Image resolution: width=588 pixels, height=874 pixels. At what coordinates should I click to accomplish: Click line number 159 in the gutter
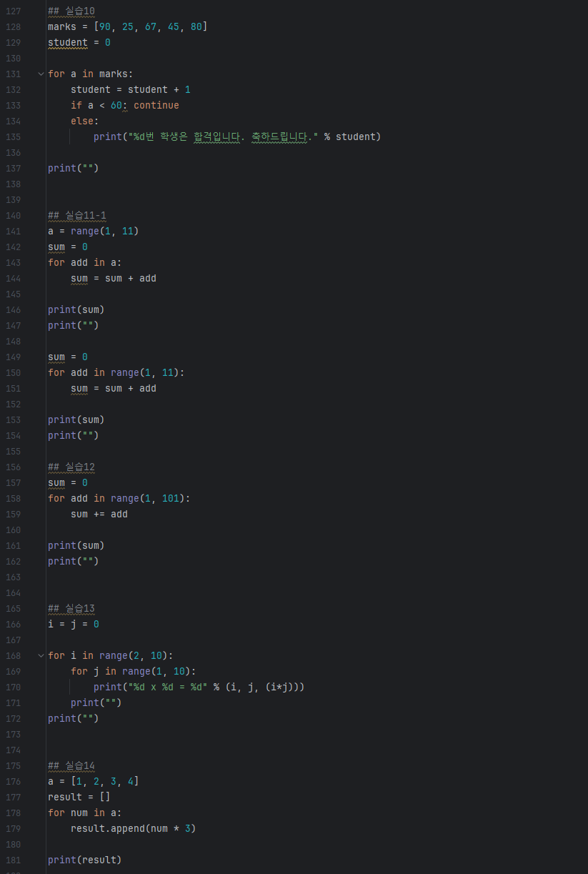pos(13,514)
